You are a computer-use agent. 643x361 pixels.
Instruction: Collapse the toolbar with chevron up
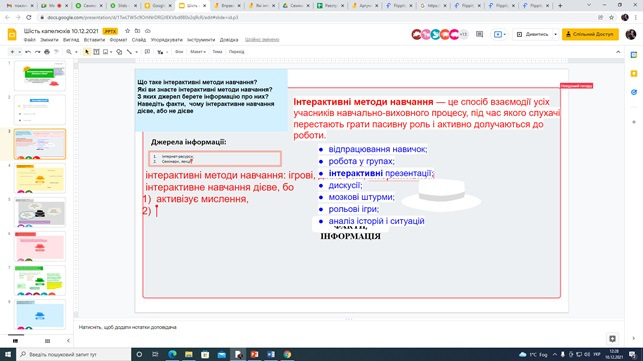(x=618, y=52)
